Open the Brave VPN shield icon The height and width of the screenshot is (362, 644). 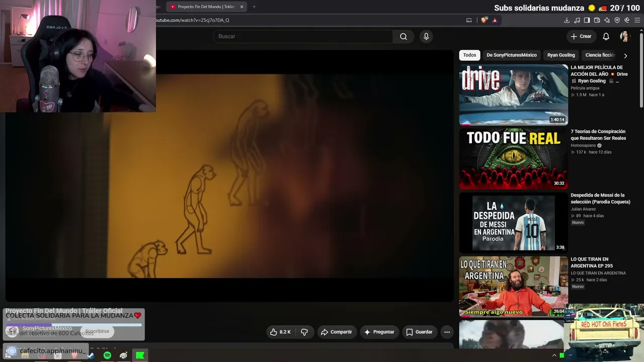pyautogui.click(x=617, y=20)
